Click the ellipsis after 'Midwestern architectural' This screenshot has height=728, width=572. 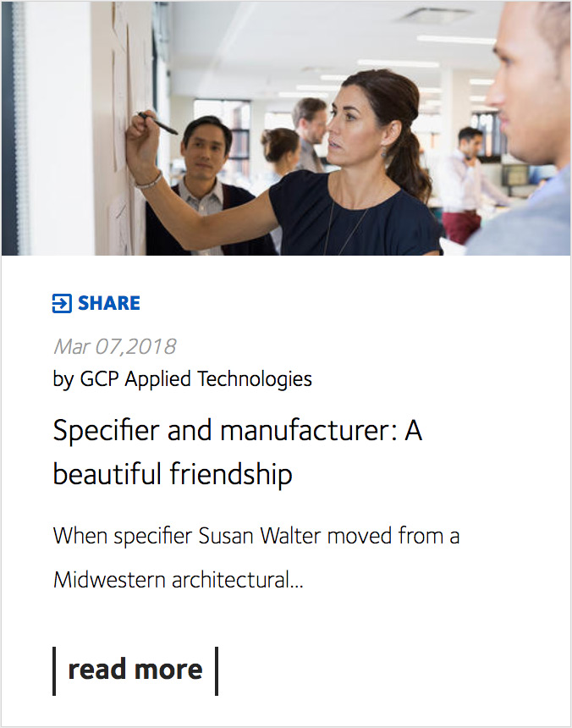point(296,581)
